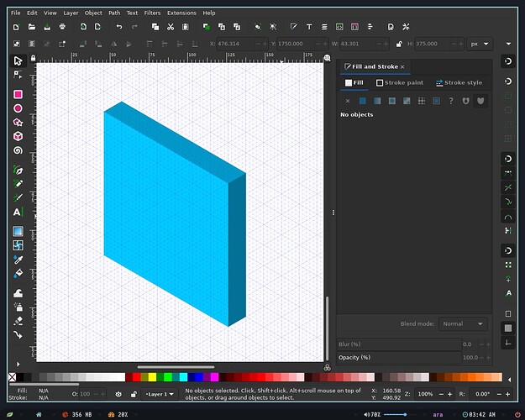Expand the tool controls bar overflow arrow

tap(508, 44)
